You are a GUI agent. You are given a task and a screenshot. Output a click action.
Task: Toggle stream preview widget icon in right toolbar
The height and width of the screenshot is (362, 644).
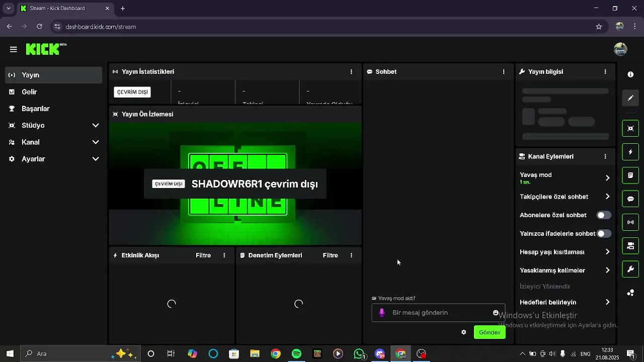630,128
